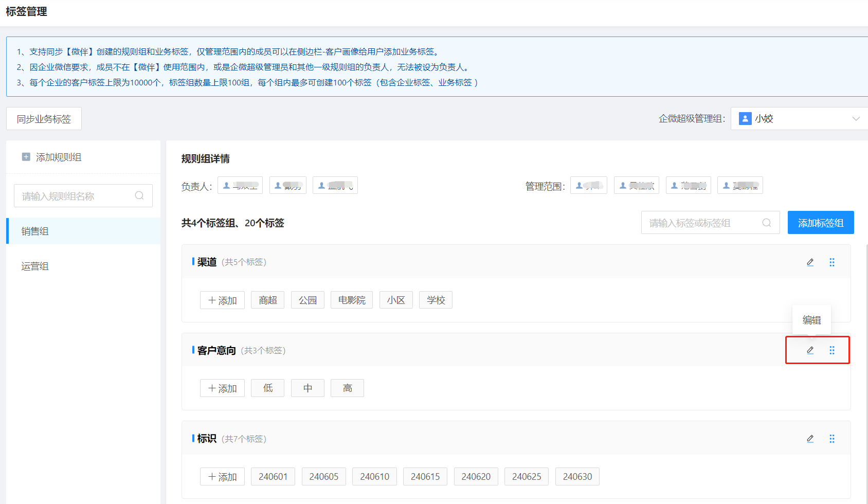Select the 运营组 rule group
Viewport: 868px width, 504px height.
[x=35, y=266]
